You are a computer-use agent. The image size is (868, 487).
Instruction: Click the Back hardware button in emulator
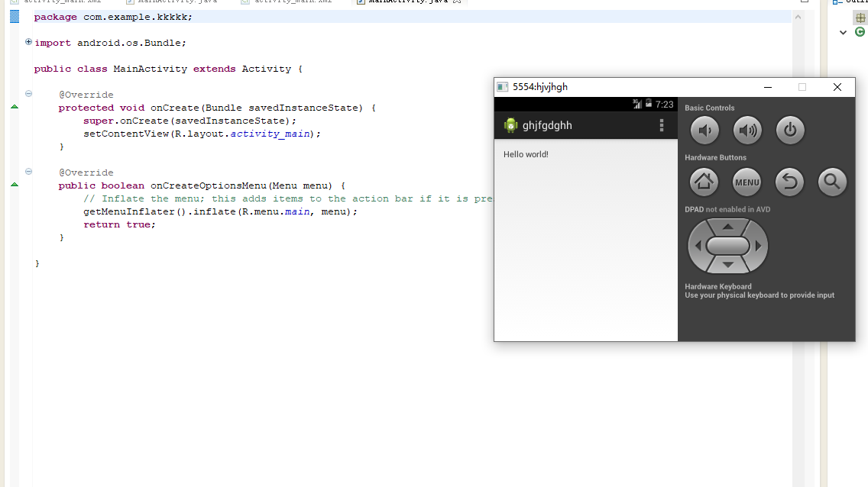(x=789, y=182)
